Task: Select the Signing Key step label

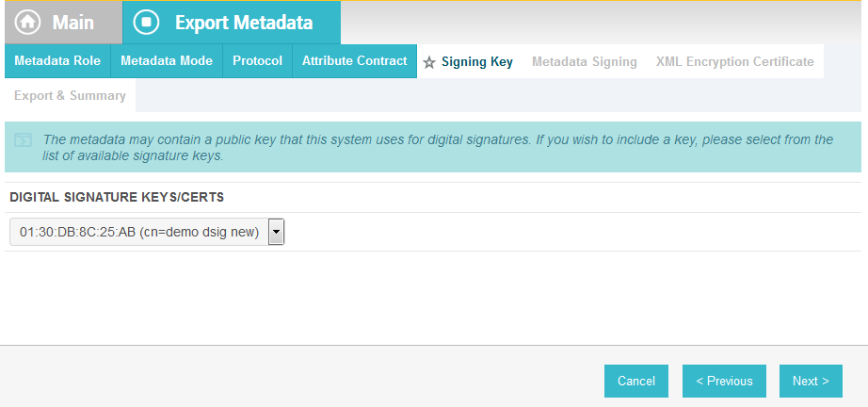Action: pyautogui.click(x=477, y=61)
